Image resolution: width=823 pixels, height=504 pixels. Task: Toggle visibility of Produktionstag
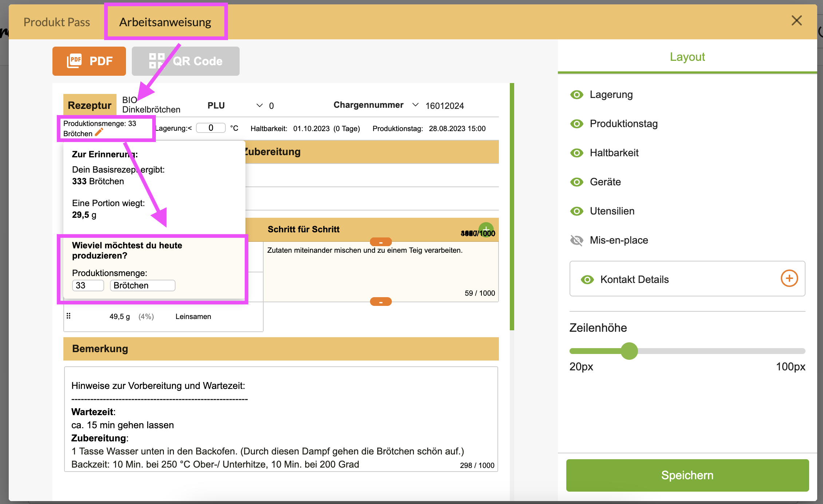tap(576, 124)
